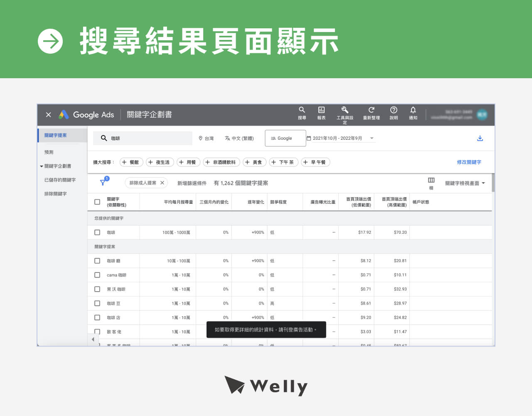This screenshot has width=532, height=416.
Task: Add the 美食 keyword expansion chip
Action: (254, 162)
